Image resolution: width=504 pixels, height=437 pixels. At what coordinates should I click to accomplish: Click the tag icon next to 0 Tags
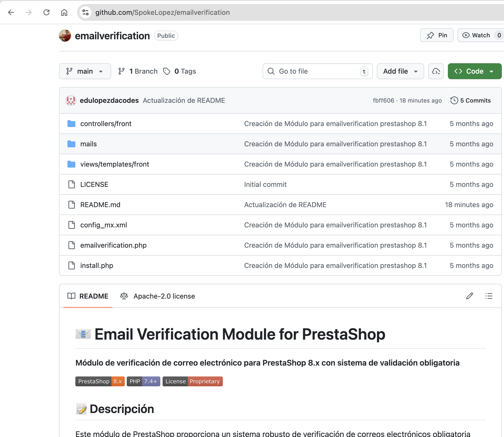pyautogui.click(x=167, y=71)
